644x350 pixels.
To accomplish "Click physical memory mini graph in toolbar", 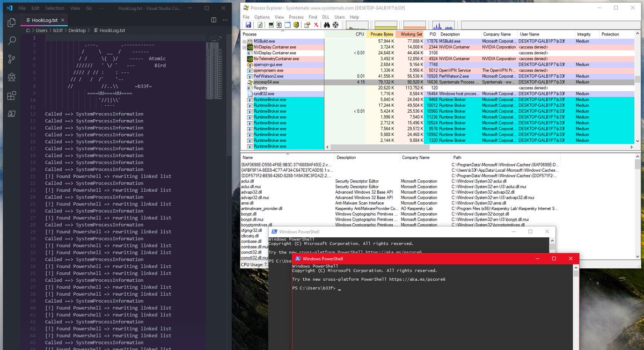I will [414, 25].
